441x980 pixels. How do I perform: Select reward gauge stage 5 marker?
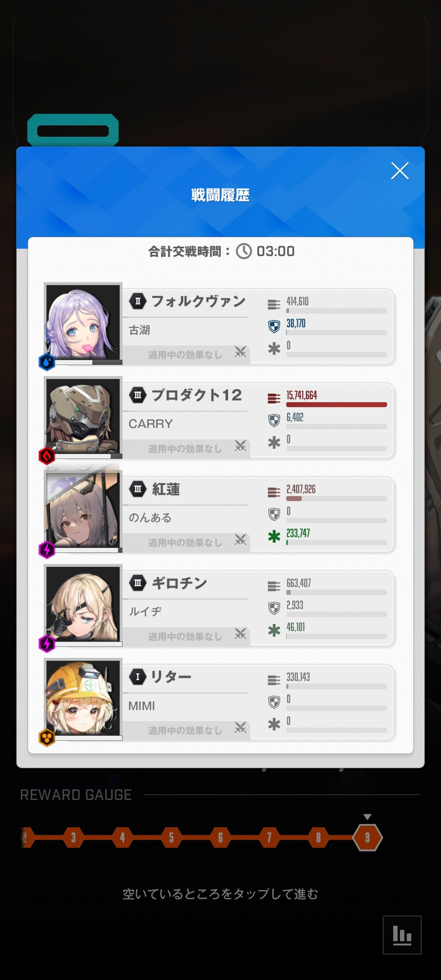point(171,837)
